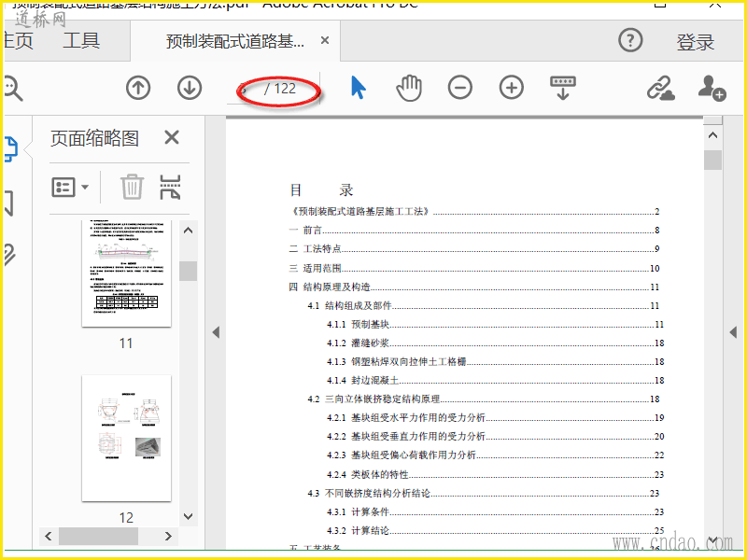Click entry 4.2 三向立体嵌挤稳定结构原理
The image size is (747, 560).
[x=484, y=399]
